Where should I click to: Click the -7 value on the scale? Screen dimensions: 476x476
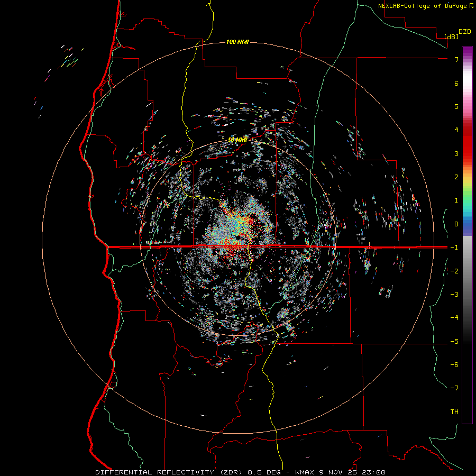(x=454, y=388)
